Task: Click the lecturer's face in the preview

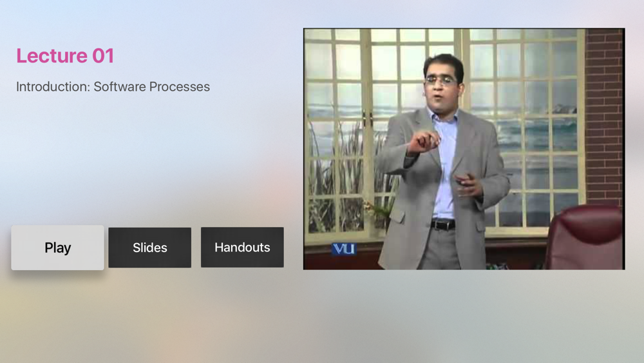Action: 442,83
